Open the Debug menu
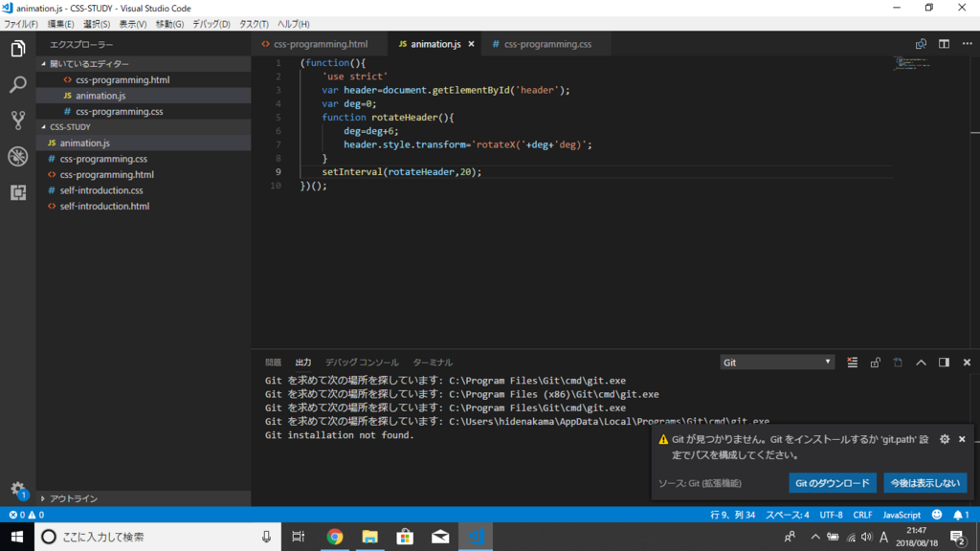 211,24
